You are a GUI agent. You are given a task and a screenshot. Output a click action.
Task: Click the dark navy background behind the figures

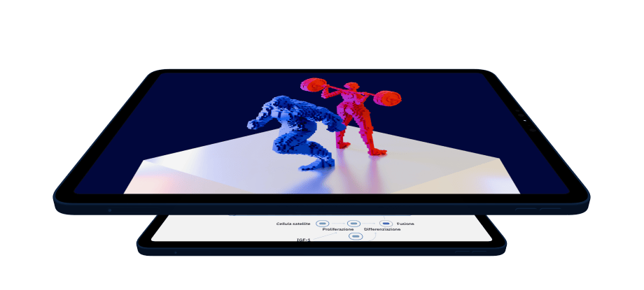pos(175,112)
